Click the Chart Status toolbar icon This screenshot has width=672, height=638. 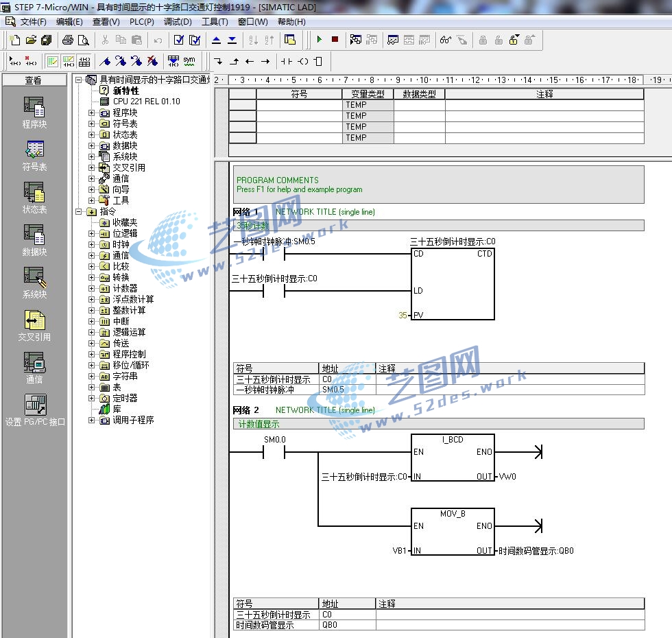pos(392,40)
